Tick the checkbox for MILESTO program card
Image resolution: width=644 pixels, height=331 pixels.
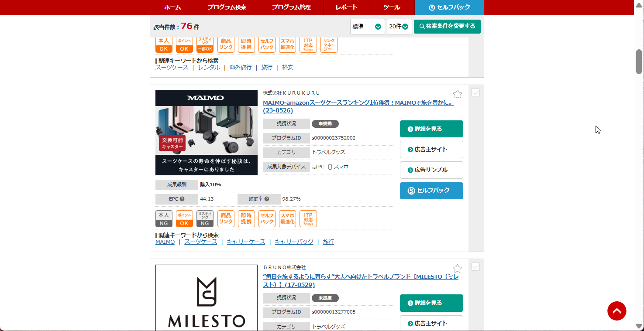[476, 266]
